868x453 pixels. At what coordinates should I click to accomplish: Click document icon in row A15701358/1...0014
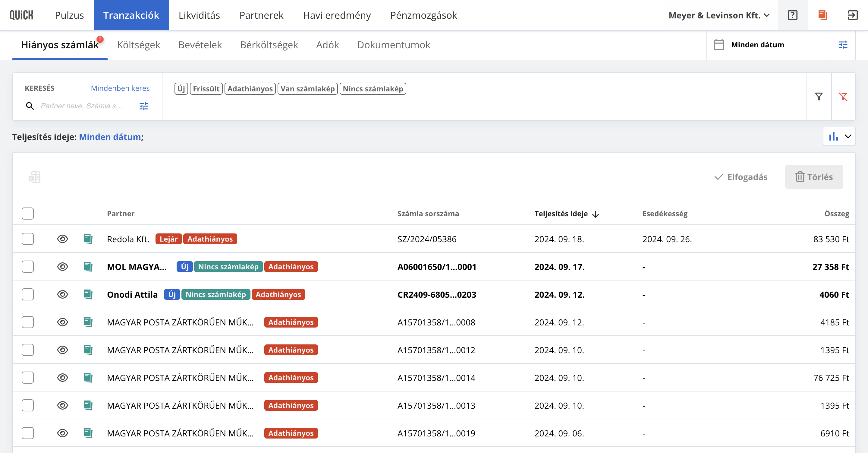[88, 377]
